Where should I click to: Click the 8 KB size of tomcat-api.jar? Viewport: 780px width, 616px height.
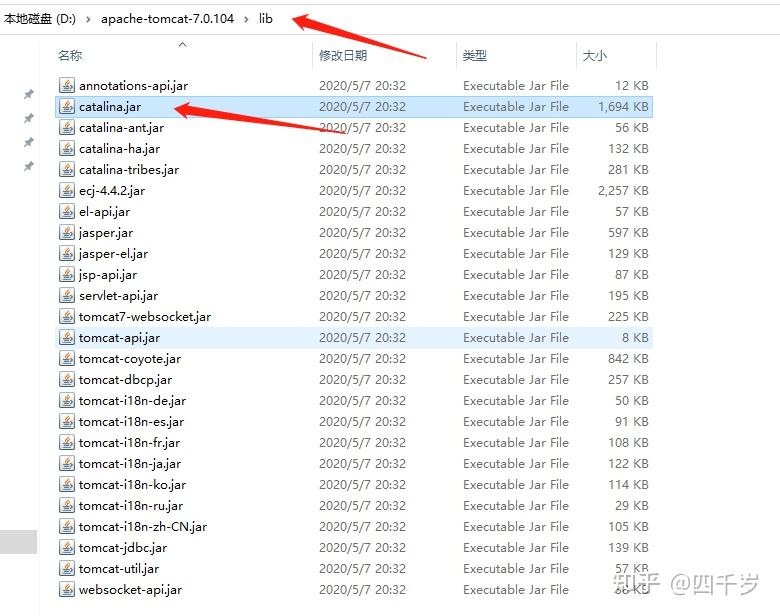pyautogui.click(x=635, y=337)
